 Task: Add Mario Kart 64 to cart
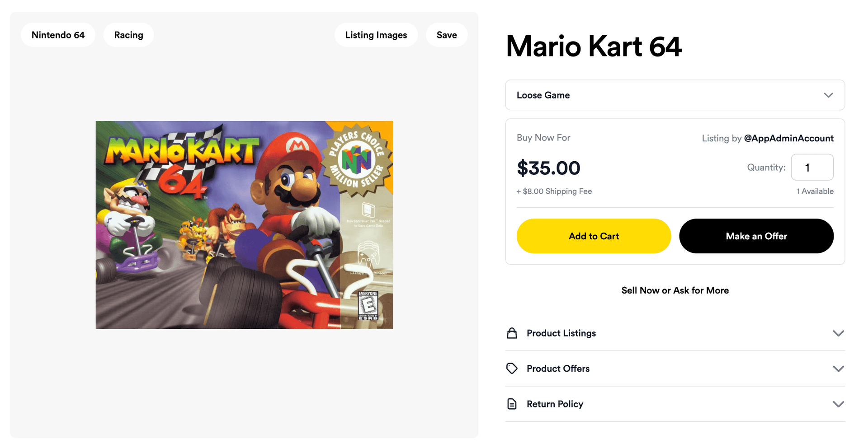click(594, 236)
